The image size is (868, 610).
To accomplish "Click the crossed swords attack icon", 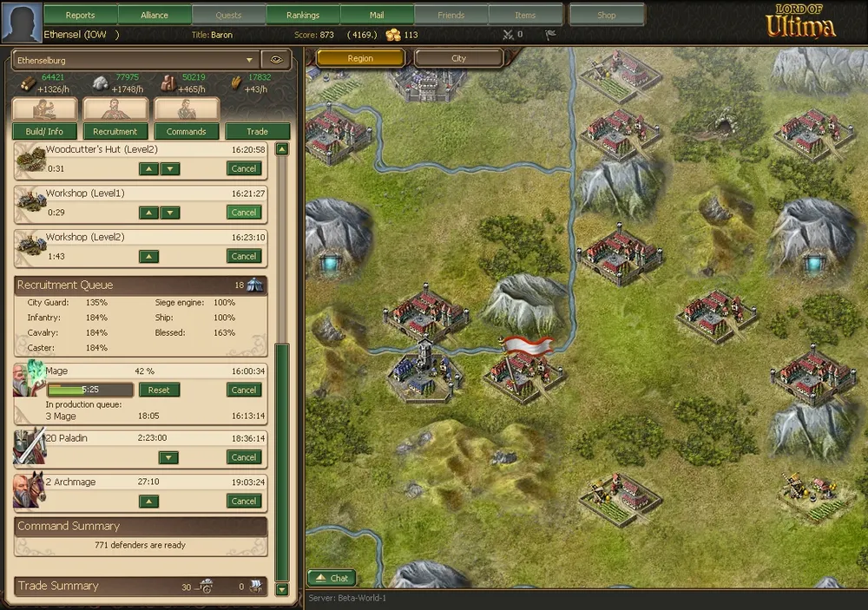I will click(x=508, y=35).
